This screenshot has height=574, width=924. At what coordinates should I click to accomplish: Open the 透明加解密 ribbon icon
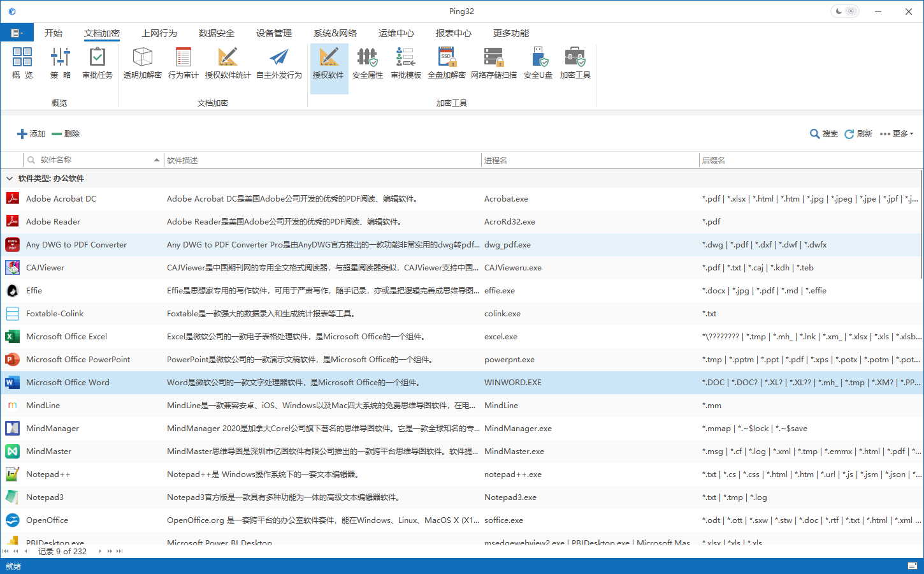point(143,63)
